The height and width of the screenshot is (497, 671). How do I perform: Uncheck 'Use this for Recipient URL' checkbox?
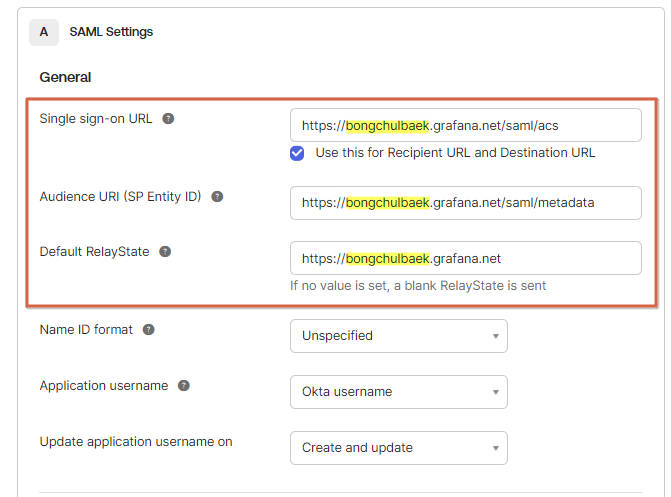coord(297,153)
